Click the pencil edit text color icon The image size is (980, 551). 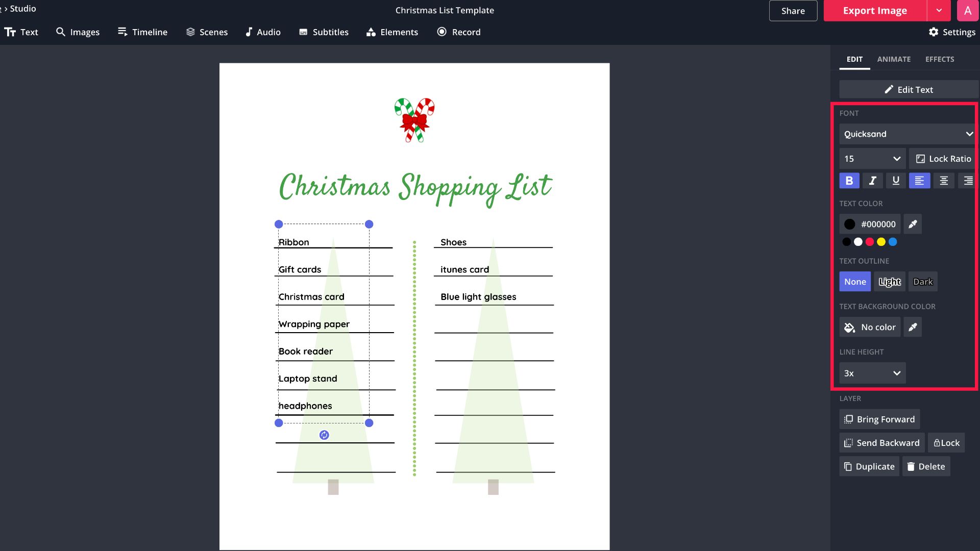click(x=913, y=224)
